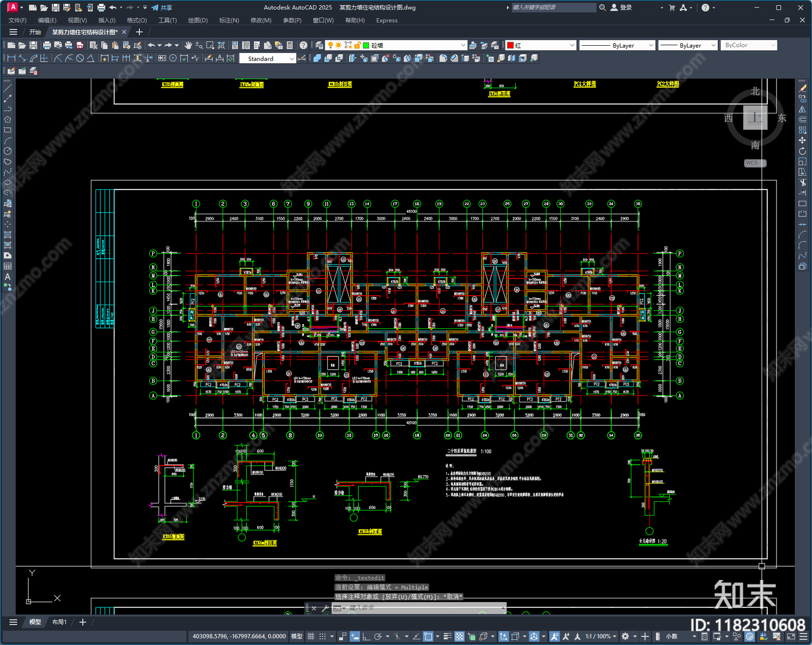This screenshot has width=812, height=645.
Task: Toggle lineweight display in status bar
Action: [x=448, y=636]
